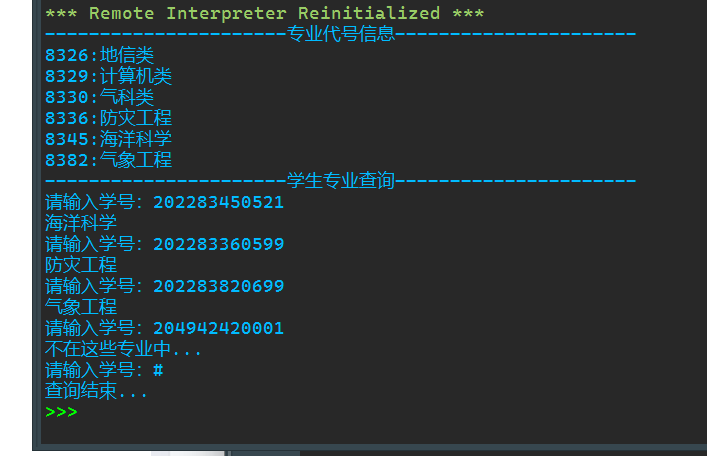Click the 8329:计算机类 output line
The image size is (707, 456).
coord(108,76)
